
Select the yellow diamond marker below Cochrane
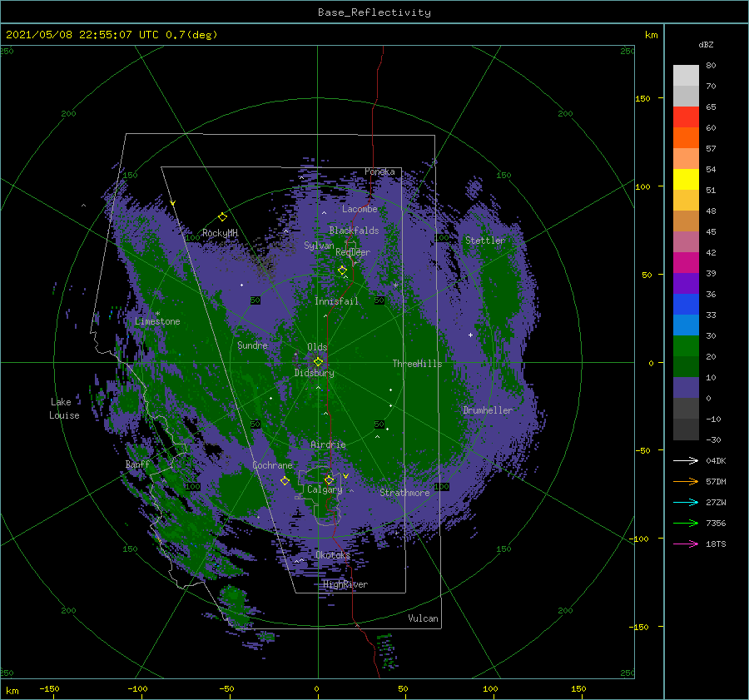point(285,481)
